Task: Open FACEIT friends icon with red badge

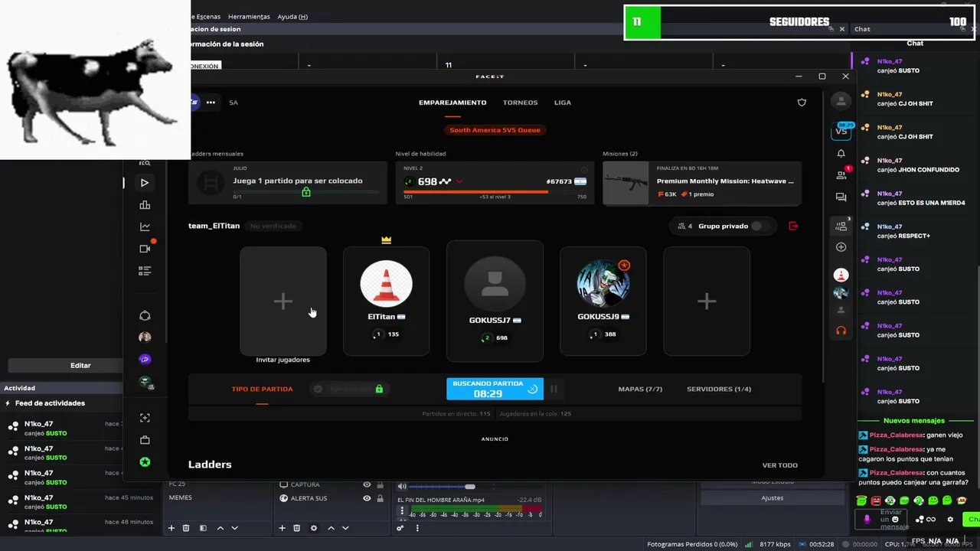Action: point(841,174)
